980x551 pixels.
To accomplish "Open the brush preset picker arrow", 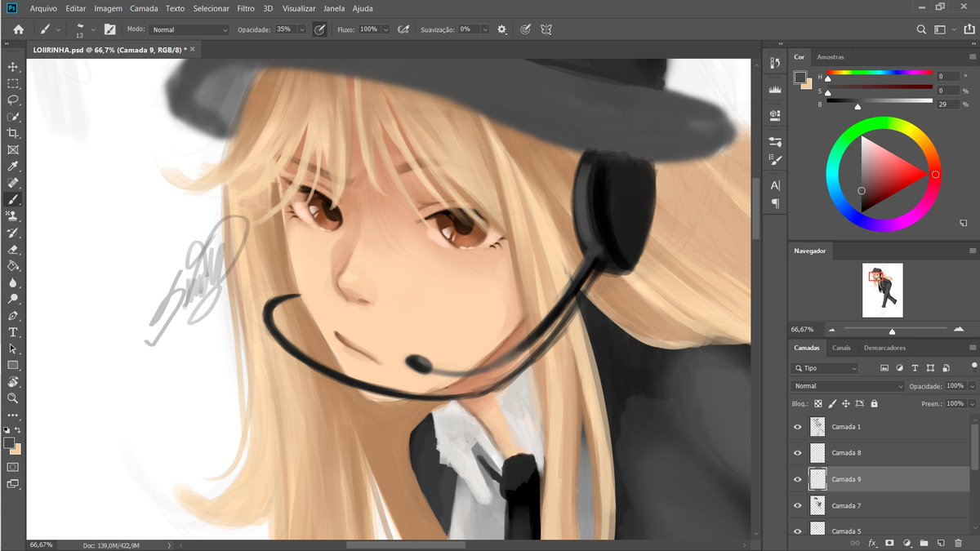I will (93, 29).
